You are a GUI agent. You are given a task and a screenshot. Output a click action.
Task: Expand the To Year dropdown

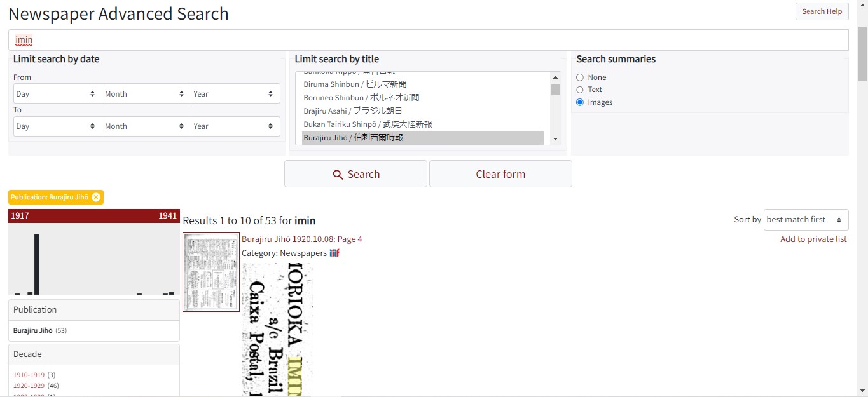pyautogui.click(x=235, y=126)
